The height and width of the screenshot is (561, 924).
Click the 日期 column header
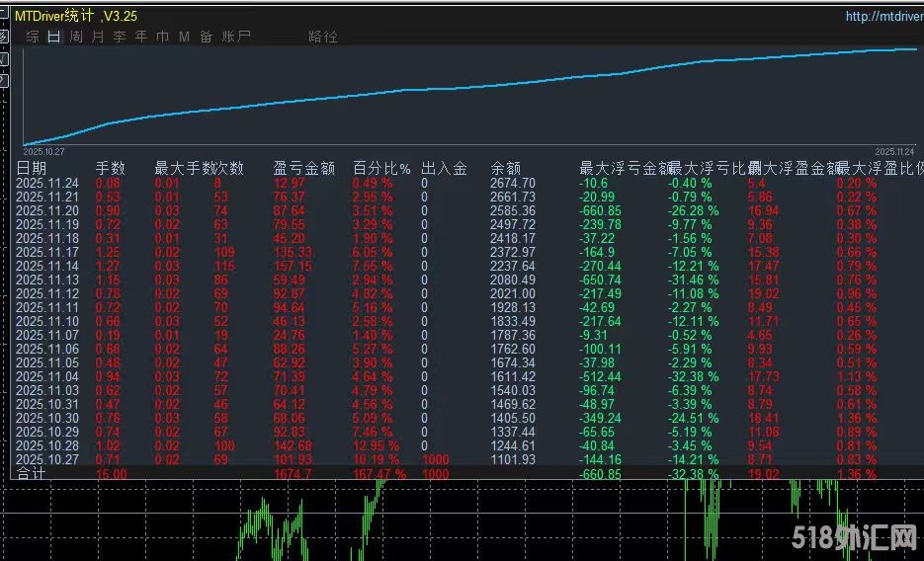(x=31, y=169)
